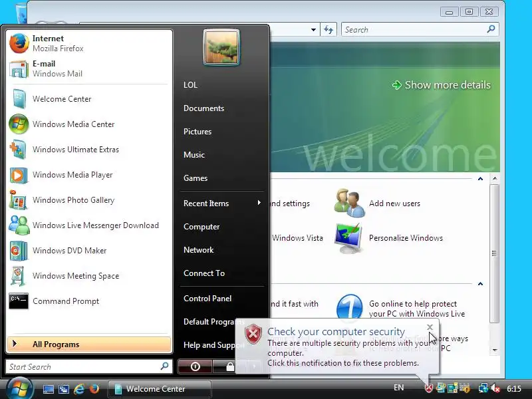Click the muted volume tray icon
Image resolution: width=532 pixels, height=399 pixels.
click(x=495, y=388)
